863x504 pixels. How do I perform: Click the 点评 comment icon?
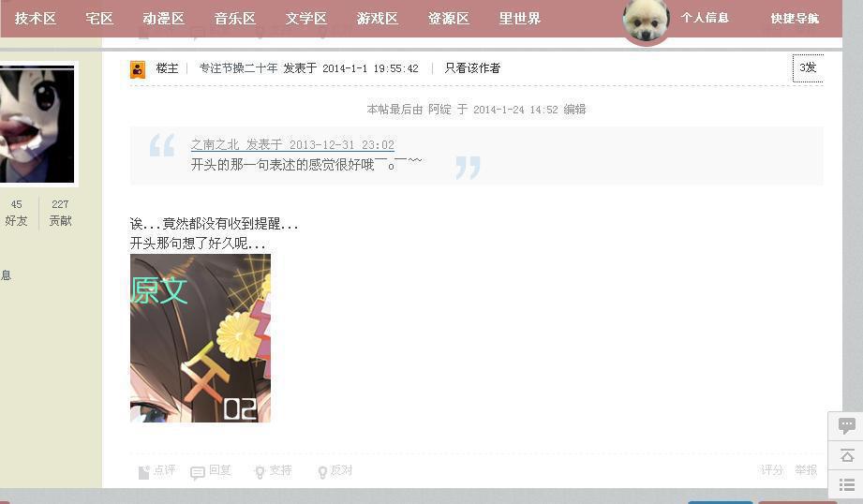coord(143,472)
